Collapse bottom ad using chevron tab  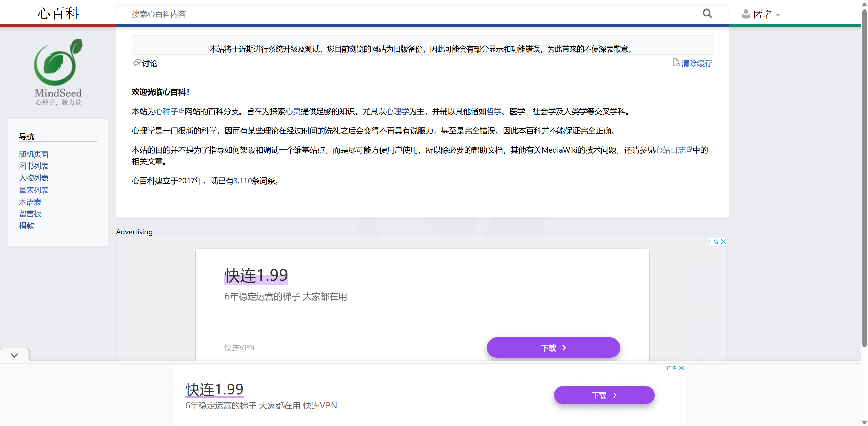point(14,355)
